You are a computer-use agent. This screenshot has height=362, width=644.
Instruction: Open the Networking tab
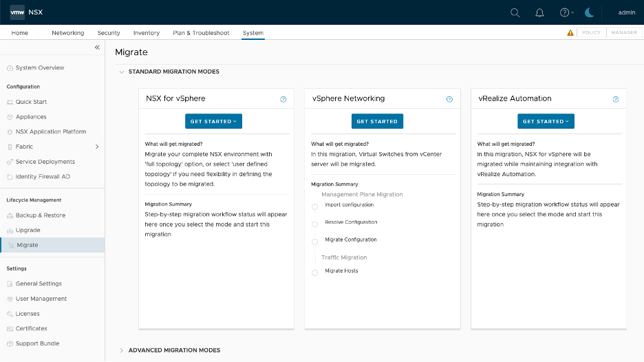point(67,33)
